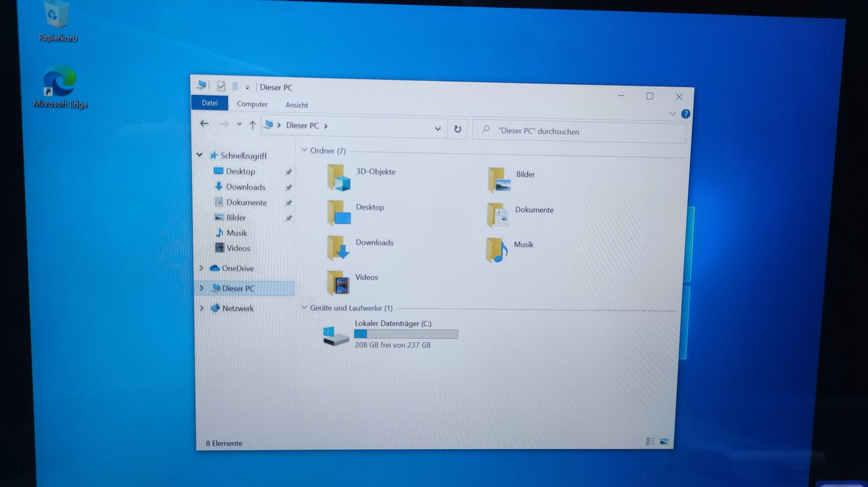Switch to the Computer ribbon tab
868x487 pixels.
point(252,104)
